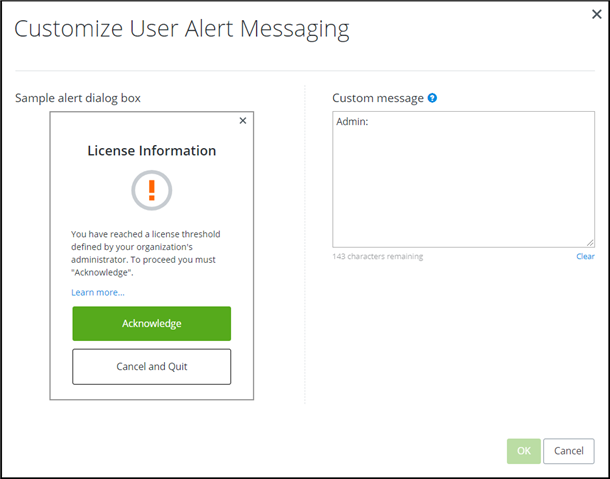
Task: Click the empty area of the message box
Action: click(x=463, y=190)
